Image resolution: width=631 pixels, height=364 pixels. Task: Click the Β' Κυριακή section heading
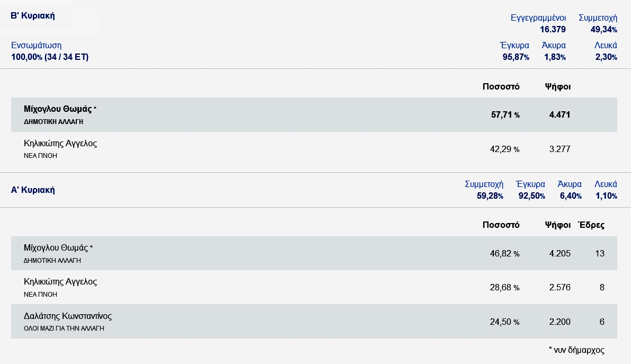(x=33, y=16)
